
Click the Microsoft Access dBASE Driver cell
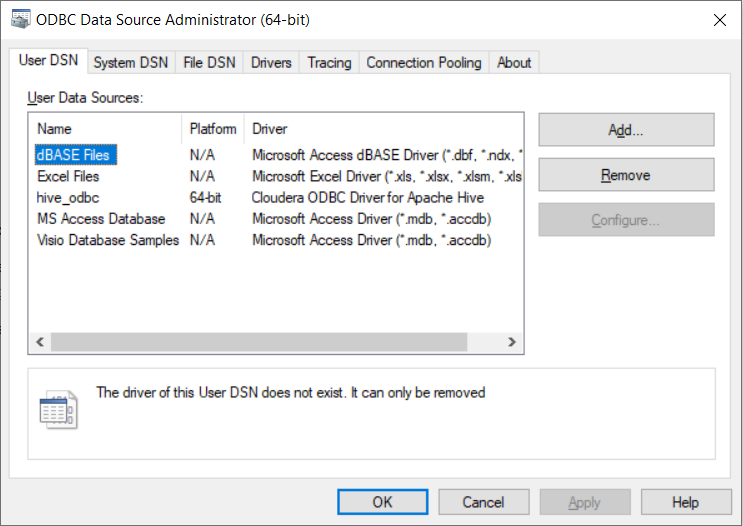387,155
